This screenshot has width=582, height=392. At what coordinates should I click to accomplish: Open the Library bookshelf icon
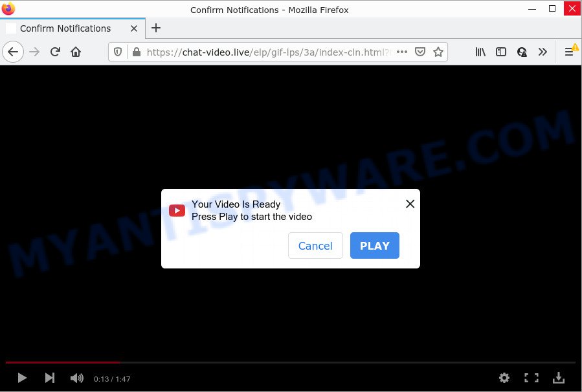click(x=480, y=52)
